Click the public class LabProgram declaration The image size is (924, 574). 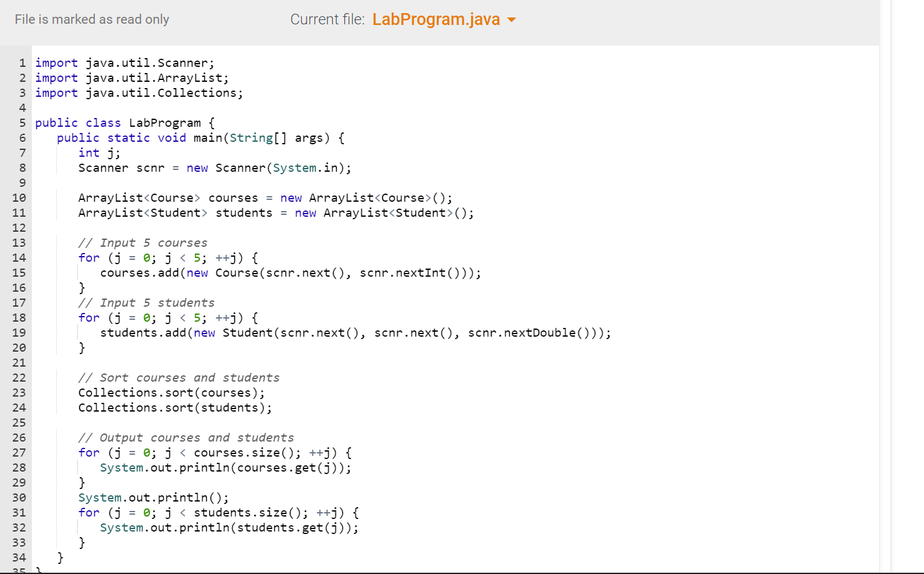[125, 122]
